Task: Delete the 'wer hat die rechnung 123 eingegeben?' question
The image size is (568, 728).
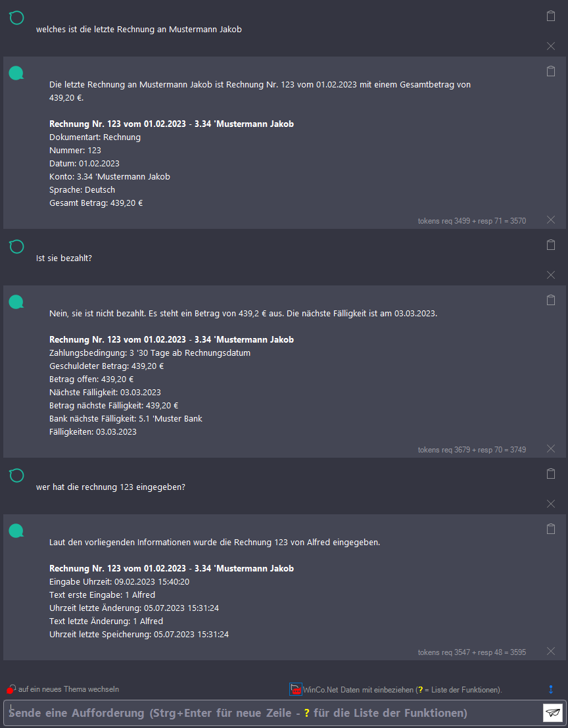Action: click(x=551, y=504)
